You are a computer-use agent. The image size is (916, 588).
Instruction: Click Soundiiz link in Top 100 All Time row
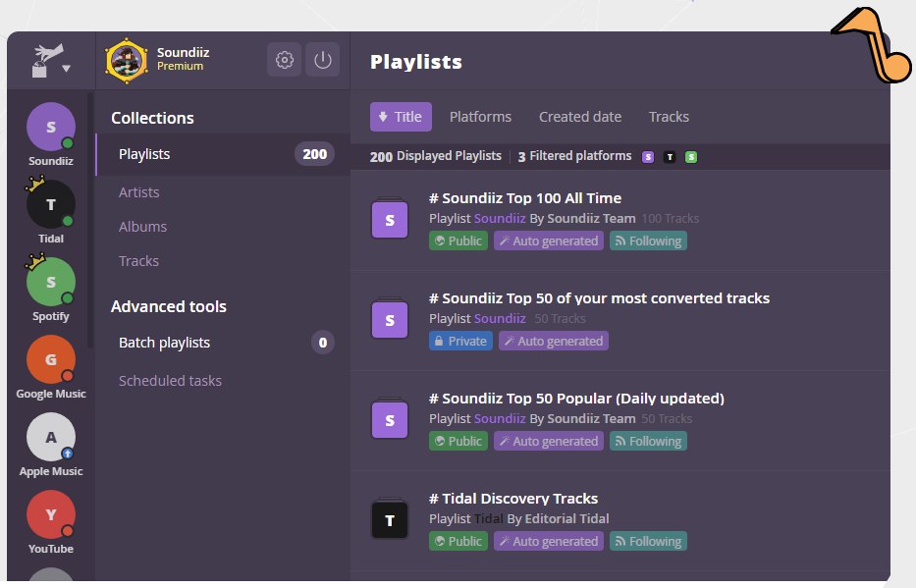coord(500,218)
